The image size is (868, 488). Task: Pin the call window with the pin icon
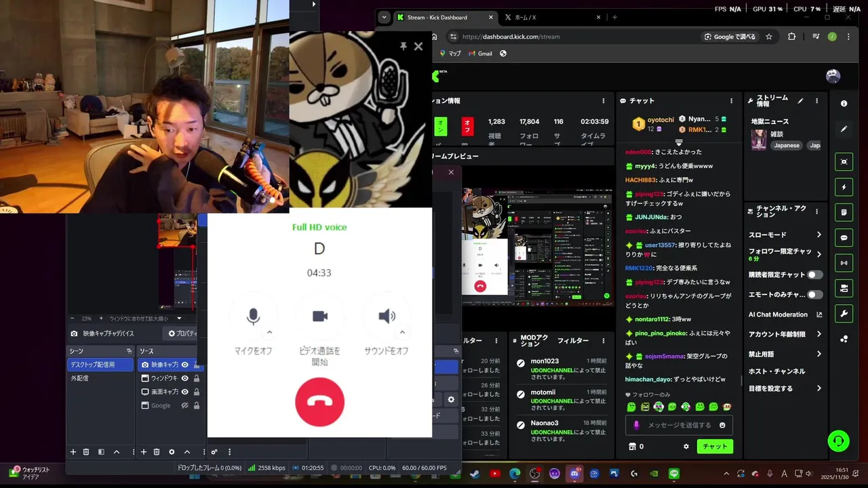(403, 46)
